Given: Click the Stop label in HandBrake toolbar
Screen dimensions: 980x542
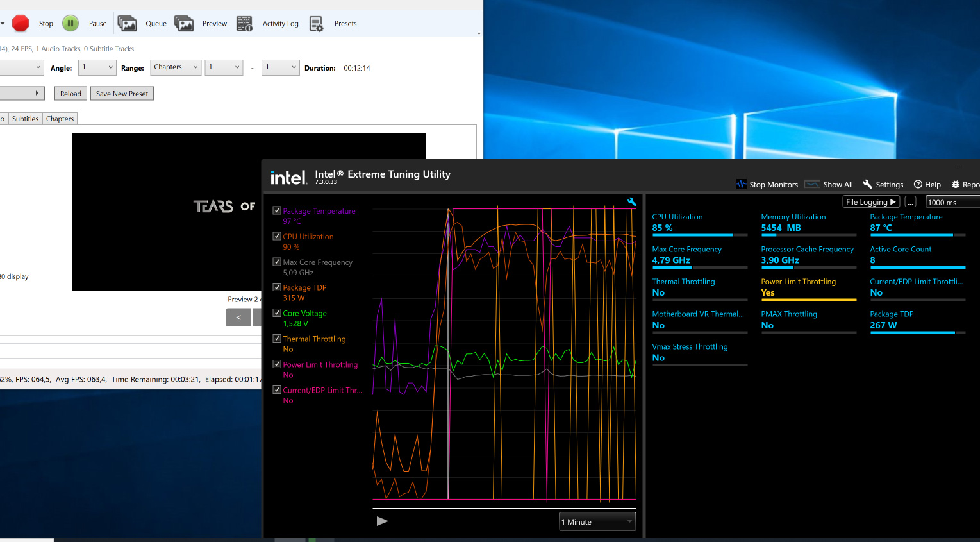Looking at the screenshot, I should (46, 24).
